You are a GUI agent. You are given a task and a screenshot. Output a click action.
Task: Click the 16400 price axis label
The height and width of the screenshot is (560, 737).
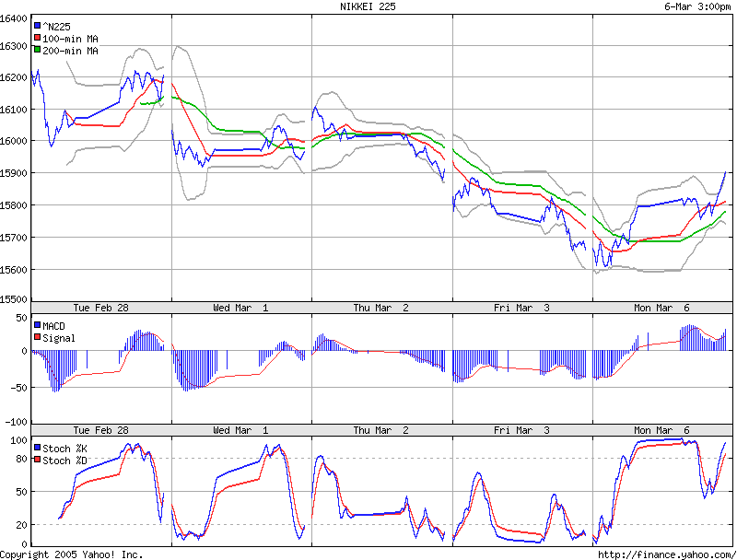point(14,18)
